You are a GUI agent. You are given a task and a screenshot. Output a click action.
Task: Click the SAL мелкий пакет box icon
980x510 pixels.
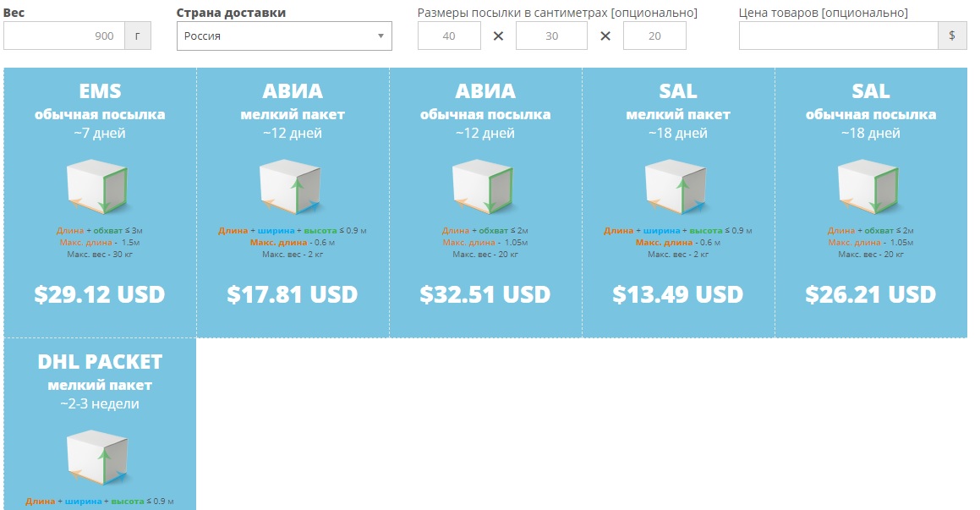point(677,187)
